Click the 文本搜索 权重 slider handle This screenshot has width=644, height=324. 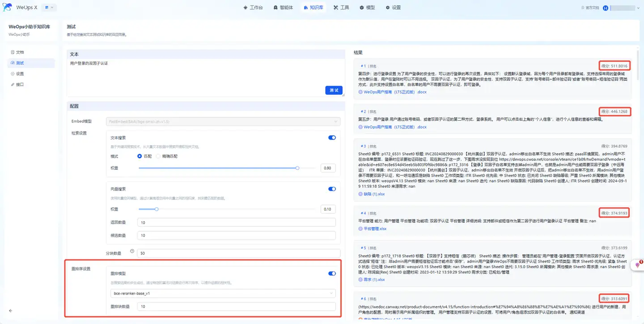coord(297,168)
